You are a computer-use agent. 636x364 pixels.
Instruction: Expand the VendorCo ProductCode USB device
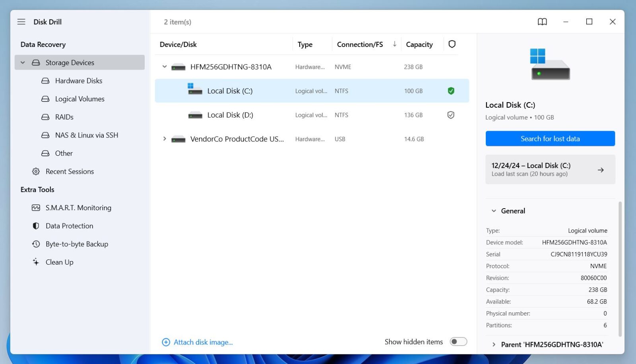(164, 139)
